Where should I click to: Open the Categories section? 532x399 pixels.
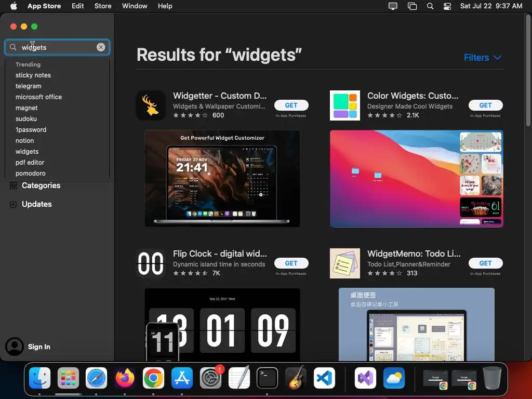41,185
